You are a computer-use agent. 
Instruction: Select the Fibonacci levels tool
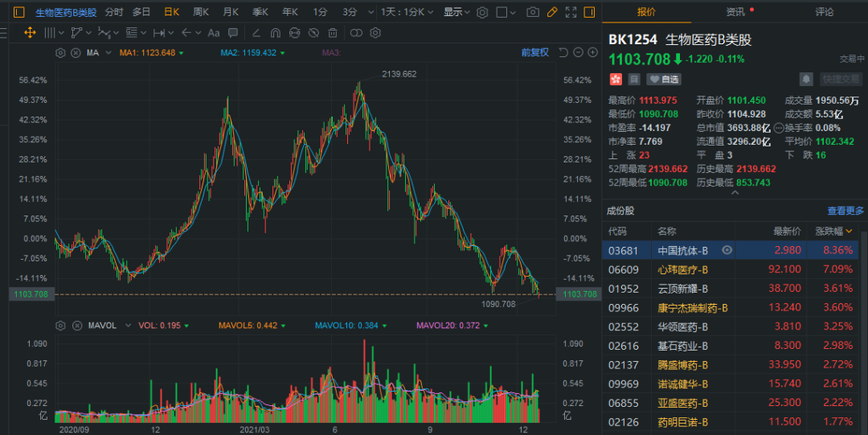click(132, 33)
